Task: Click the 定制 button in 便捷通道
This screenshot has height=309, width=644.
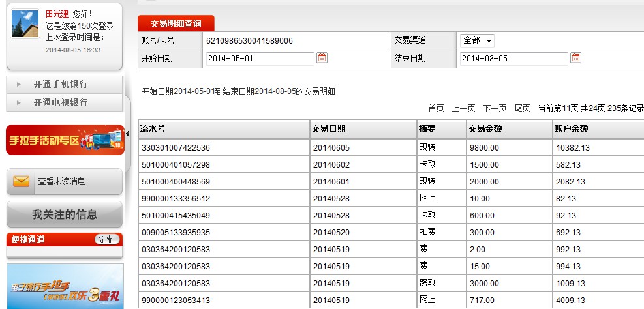Action: tap(106, 239)
